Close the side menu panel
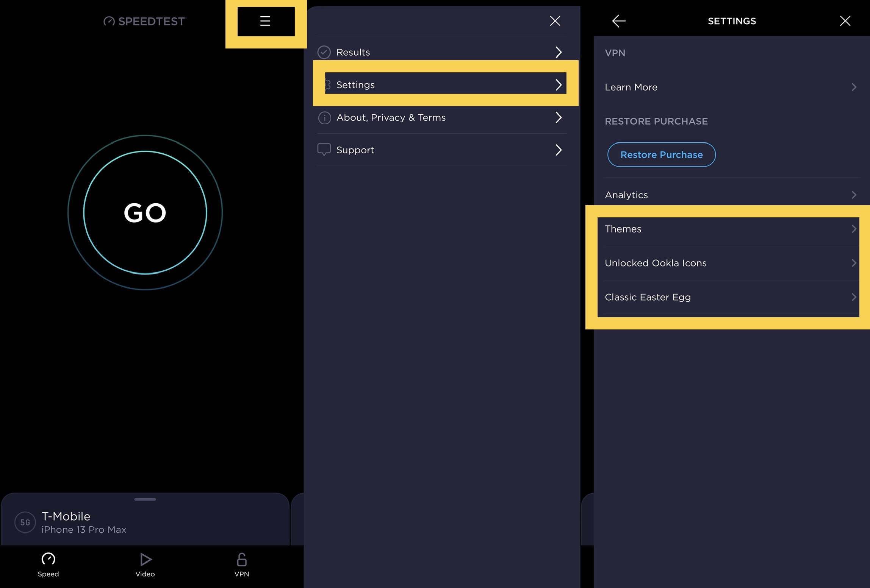The width and height of the screenshot is (870, 588). coord(555,21)
